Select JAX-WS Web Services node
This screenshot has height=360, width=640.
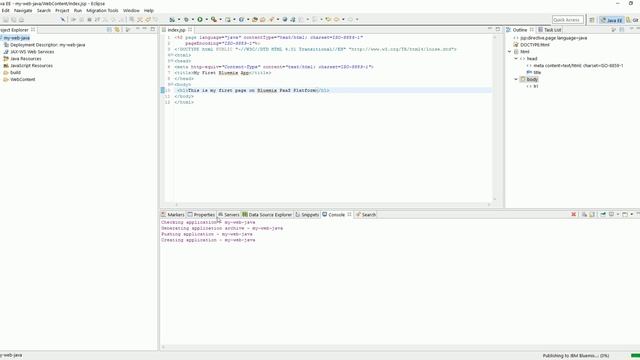coord(32,52)
